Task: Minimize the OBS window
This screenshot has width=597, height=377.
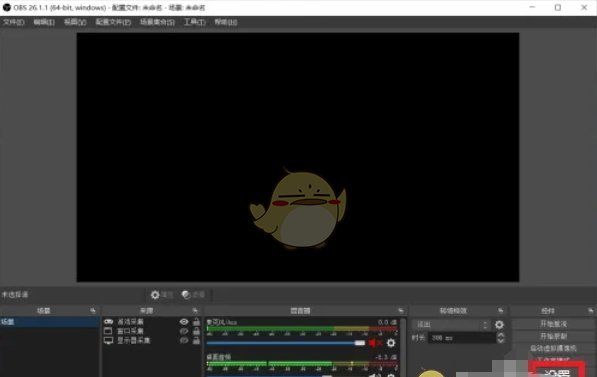Action: tap(532, 7)
